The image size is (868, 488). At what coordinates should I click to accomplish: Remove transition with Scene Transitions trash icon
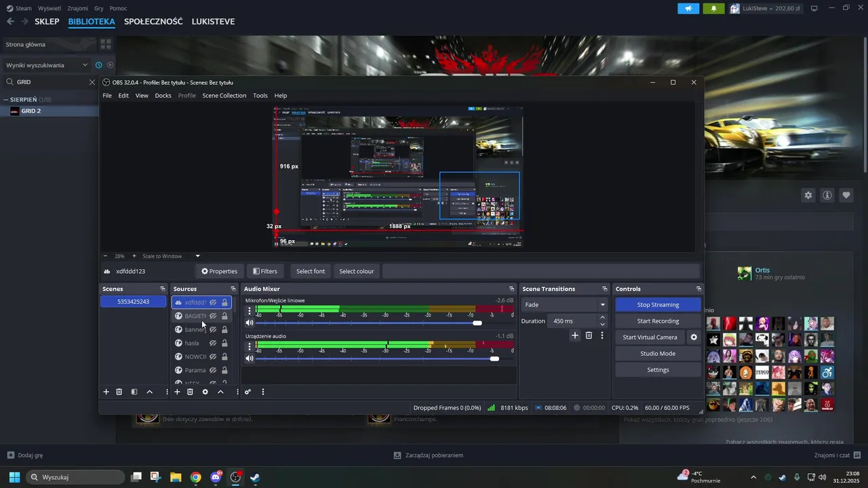(x=589, y=335)
